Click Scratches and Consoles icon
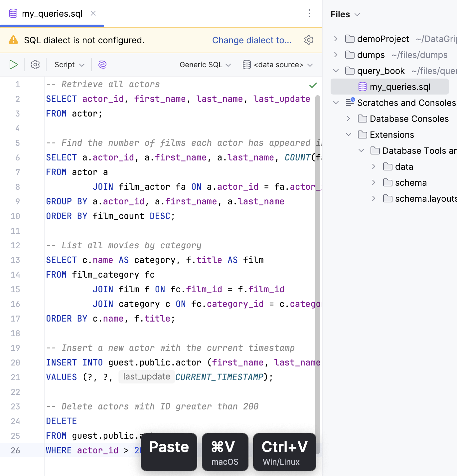The height and width of the screenshot is (476, 457). coord(350,102)
